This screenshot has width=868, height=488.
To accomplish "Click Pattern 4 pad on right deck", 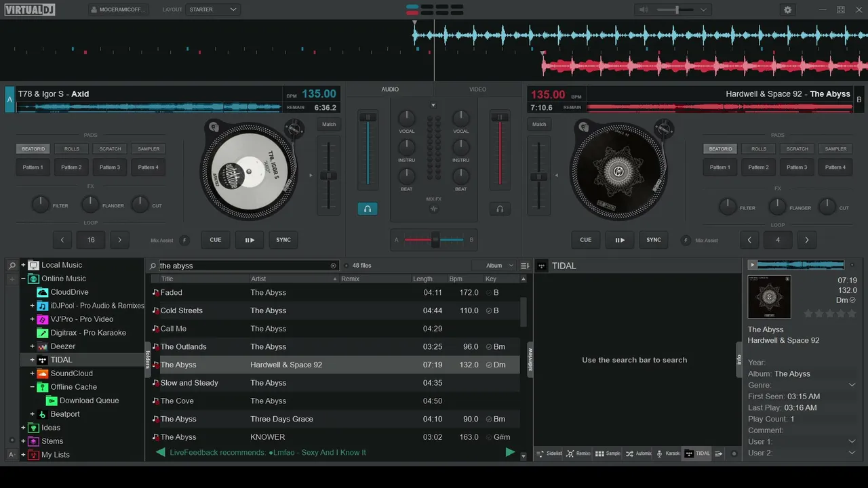I will [x=835, y=167].
